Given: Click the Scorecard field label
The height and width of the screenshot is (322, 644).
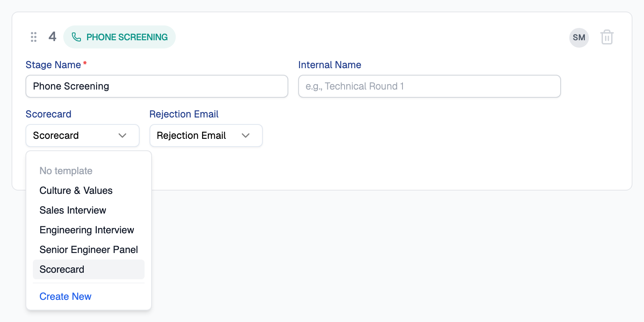Looking at the screenshot, I should click(48, 114).
